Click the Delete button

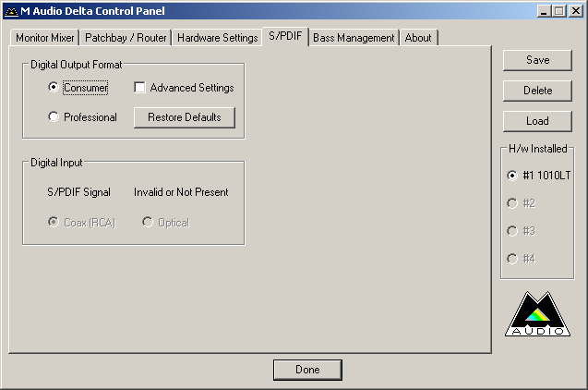[537, 91]
